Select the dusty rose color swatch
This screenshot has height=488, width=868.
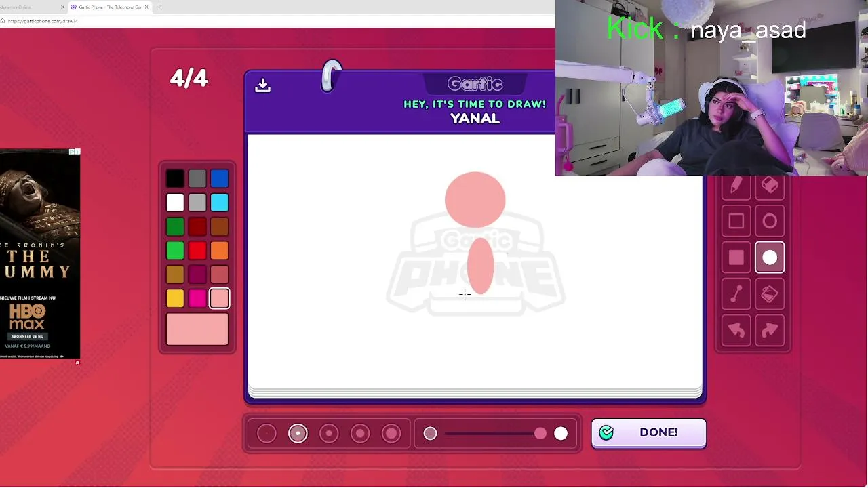tap(219, 274)
